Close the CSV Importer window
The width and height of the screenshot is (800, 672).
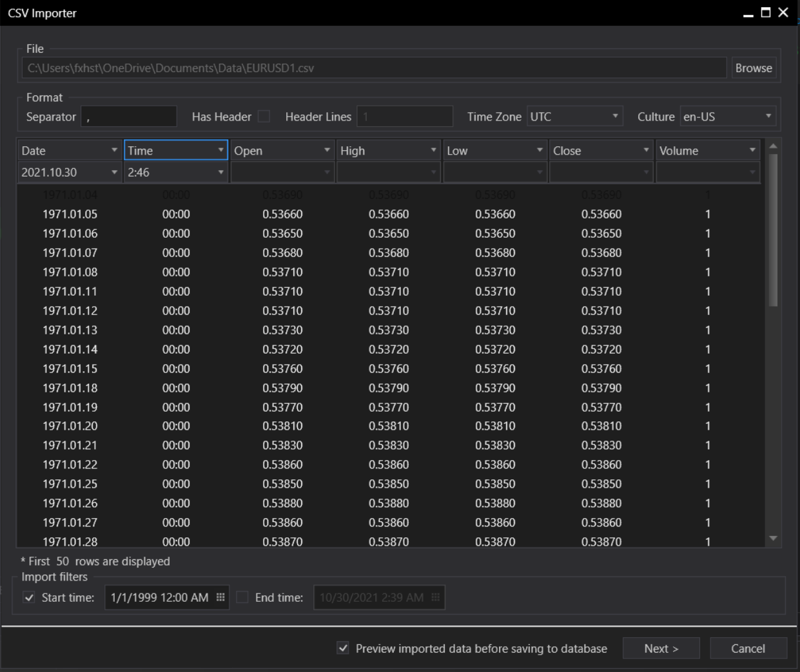(783, 12)
